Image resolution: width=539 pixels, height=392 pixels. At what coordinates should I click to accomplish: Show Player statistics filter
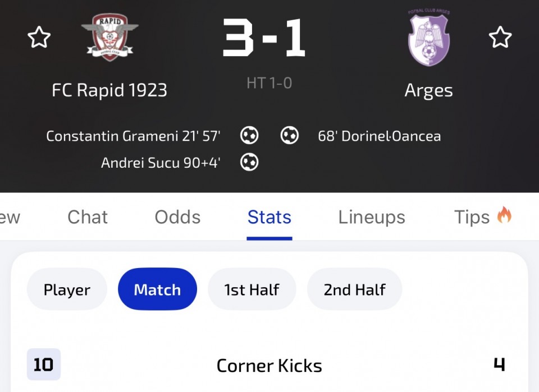(67, 289)
